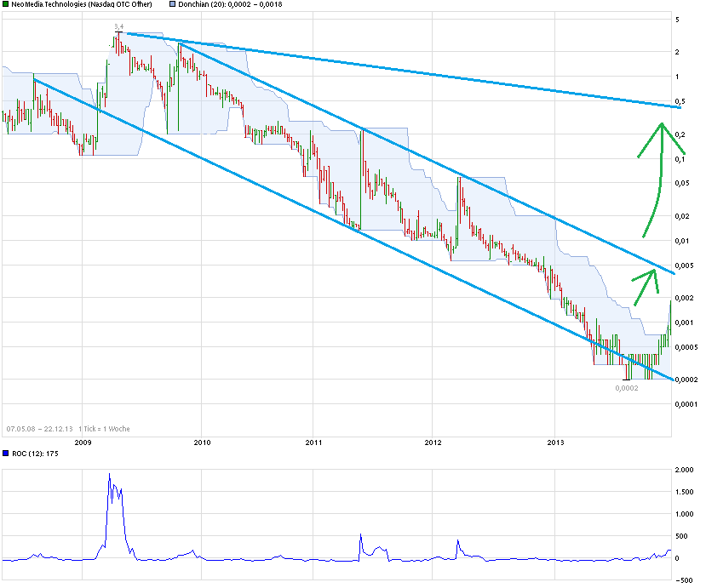Click the date range text 07.05.08 – 22.12.13
Screen dimensions: 706x588
39,428
